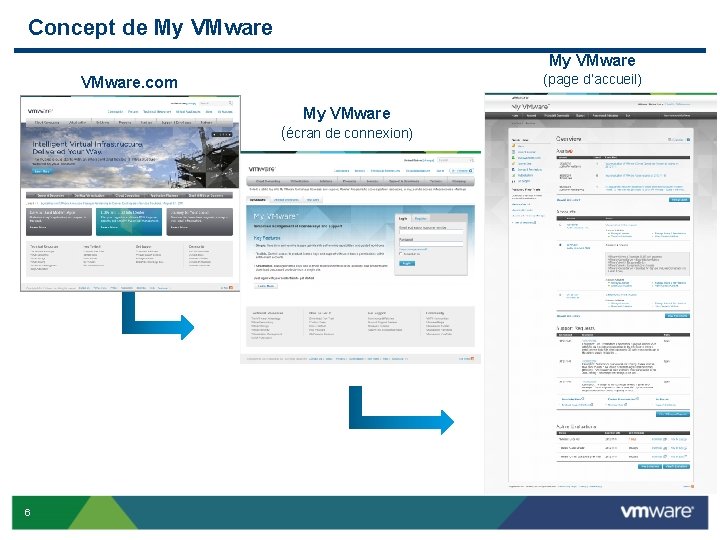The width and height of the screenshot is (720, 540).
Task: Click the blue button under Support Requests table
Action: 673,414
